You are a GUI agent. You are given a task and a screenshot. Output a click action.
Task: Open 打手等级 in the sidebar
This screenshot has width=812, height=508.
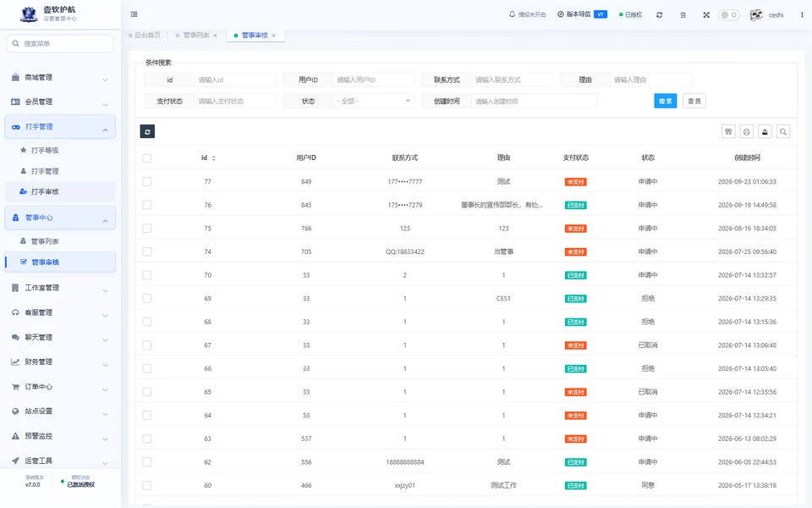tap(60, 151)
